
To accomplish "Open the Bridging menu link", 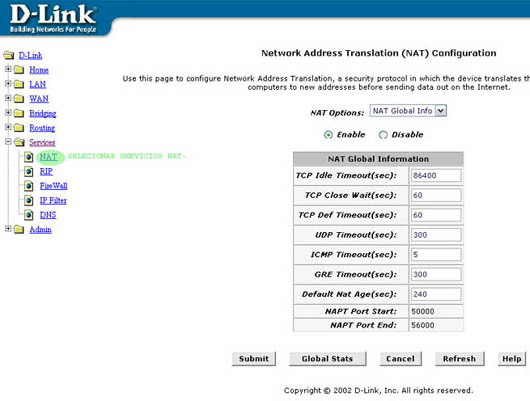I will [43, 113].
